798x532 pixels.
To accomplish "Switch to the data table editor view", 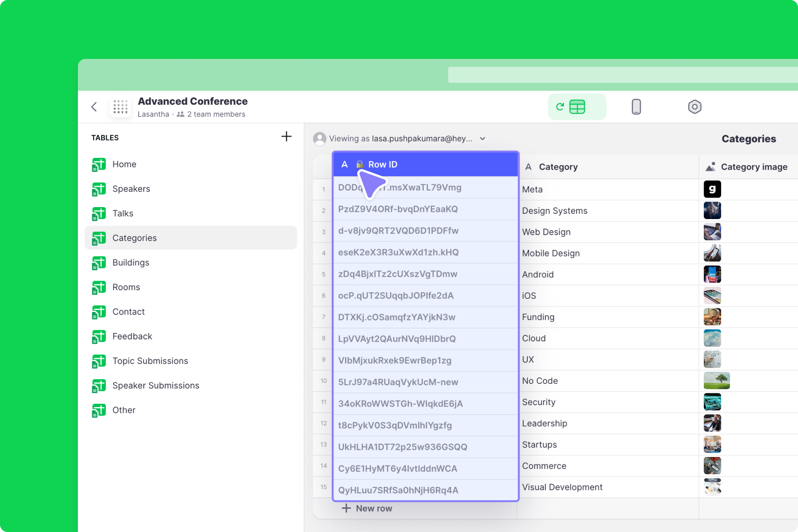I will pyautogui.click(x=577, y=107).
